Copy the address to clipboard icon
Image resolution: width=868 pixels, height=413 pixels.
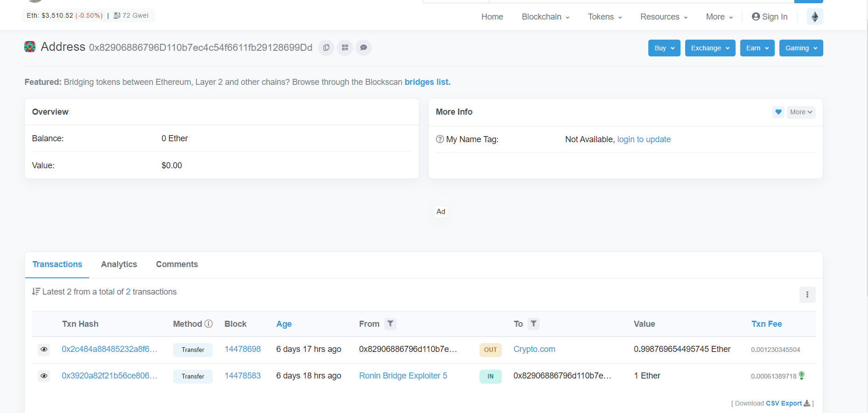326,48
